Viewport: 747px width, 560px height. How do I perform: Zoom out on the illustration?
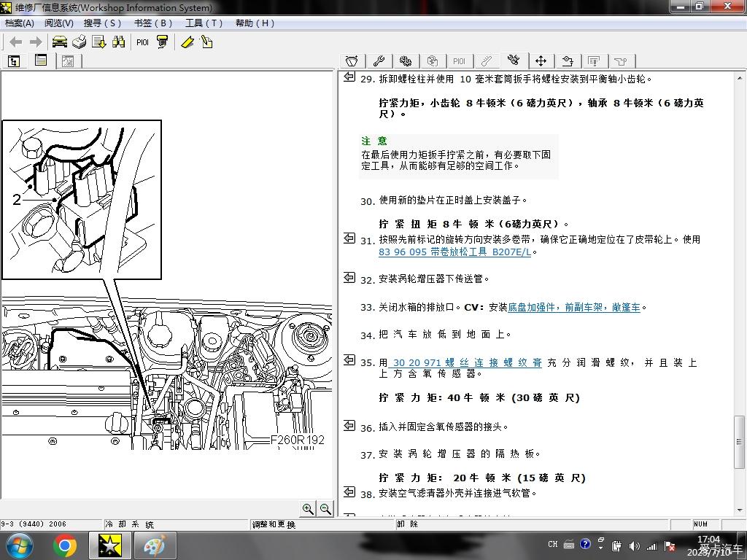point(325,508)
